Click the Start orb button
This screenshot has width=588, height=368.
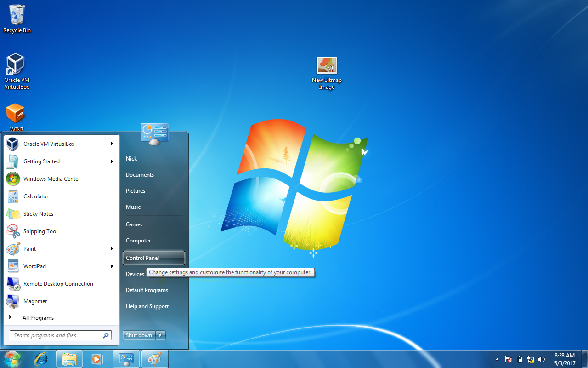[x=12, y=359]
